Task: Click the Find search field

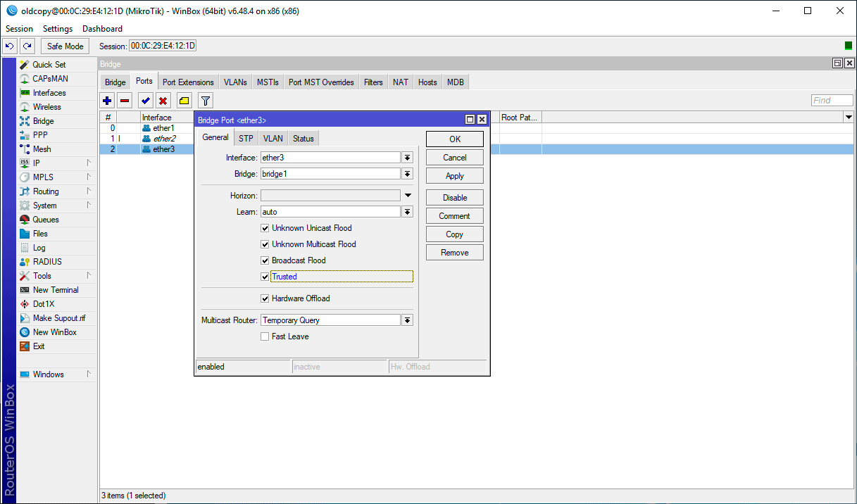Action: (831, 101)
